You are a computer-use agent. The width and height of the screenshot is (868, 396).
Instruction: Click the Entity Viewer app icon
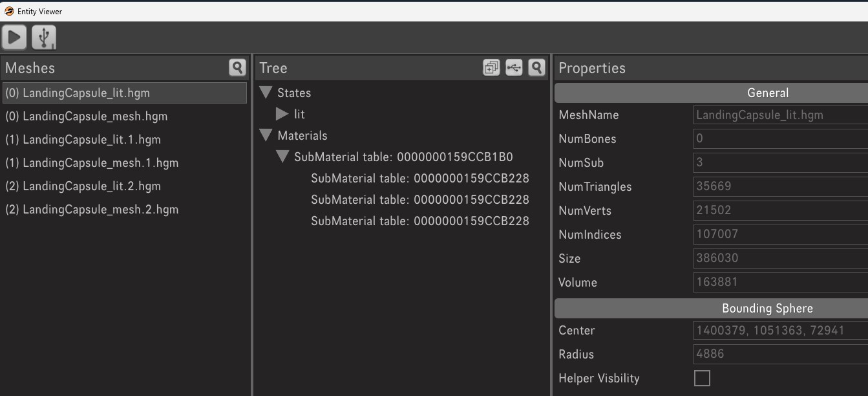(9, 11)
